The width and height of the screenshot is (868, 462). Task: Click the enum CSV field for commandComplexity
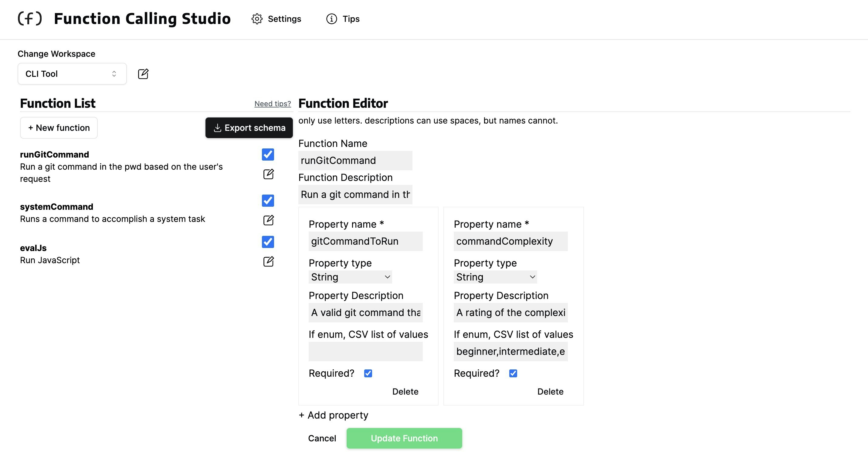pos(510,352)
